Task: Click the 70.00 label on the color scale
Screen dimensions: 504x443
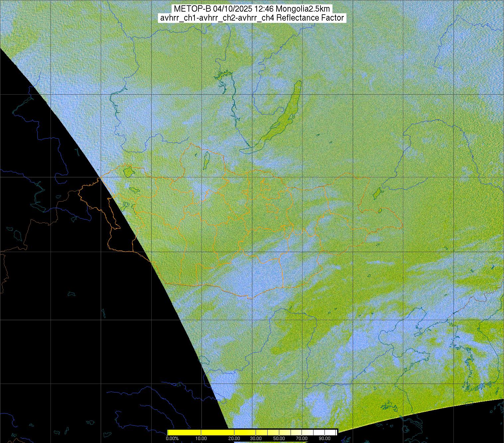Action: point(302,439)
